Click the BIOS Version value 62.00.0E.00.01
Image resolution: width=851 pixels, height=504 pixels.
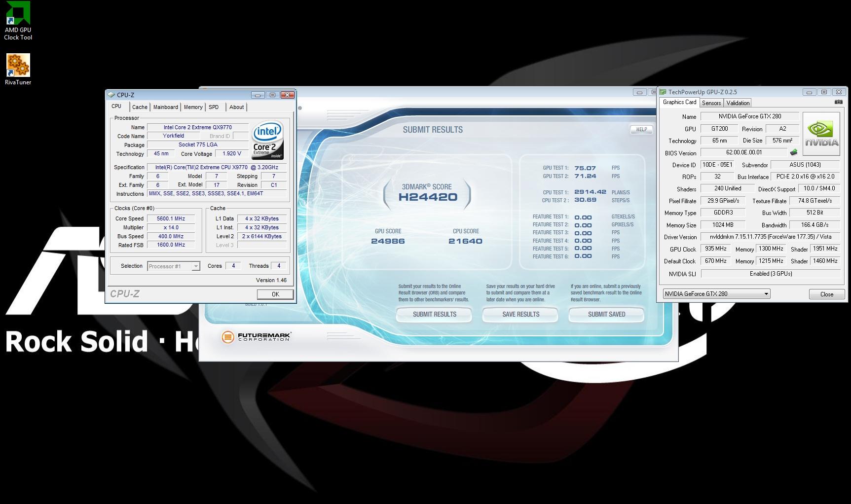743,153
